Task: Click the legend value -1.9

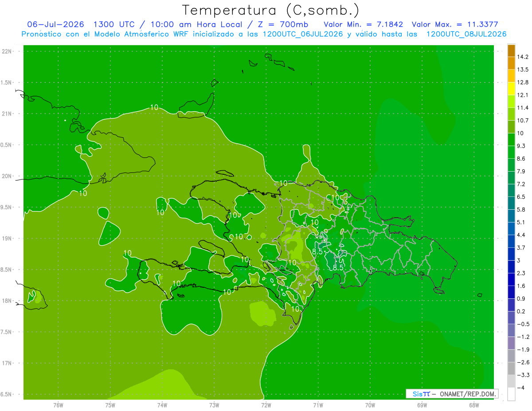Action: (x=523, y=349)
